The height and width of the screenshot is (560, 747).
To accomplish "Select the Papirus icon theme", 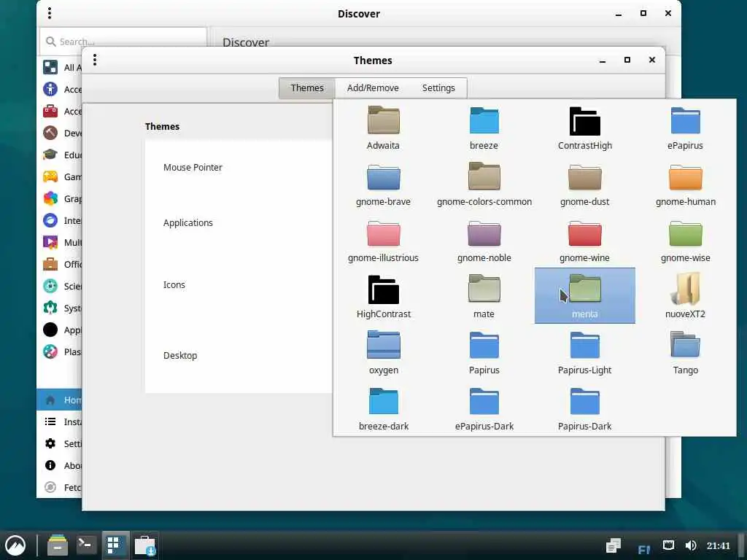I will pyautogui.click(x=484, y=352).
